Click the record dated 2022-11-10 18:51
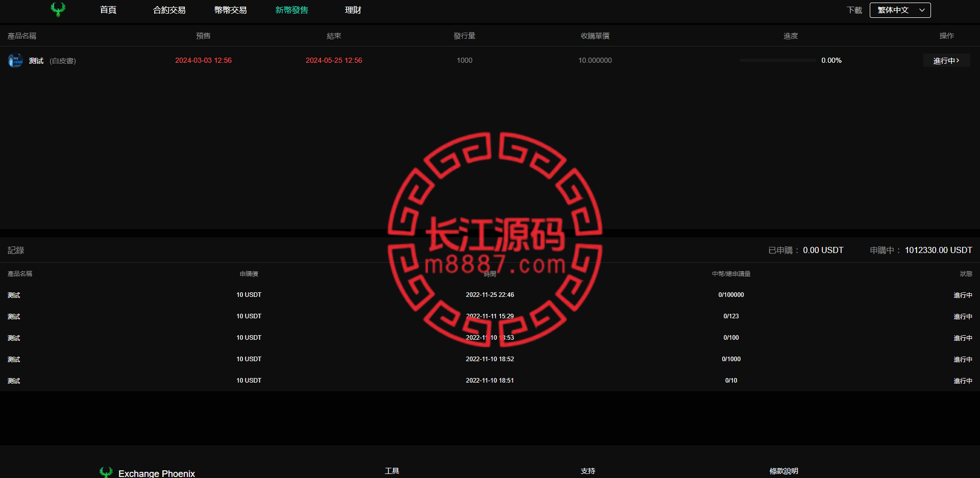 490,381
